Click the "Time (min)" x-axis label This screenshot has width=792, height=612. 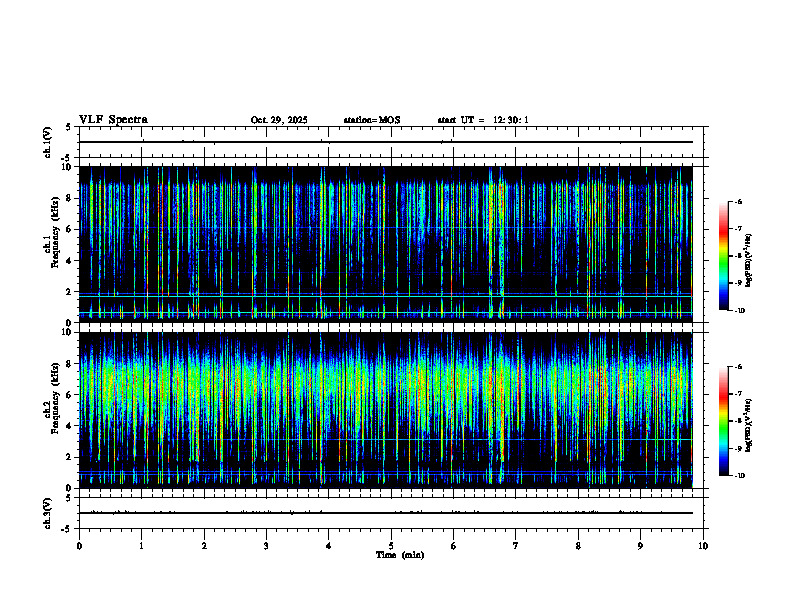coord(400,555)
